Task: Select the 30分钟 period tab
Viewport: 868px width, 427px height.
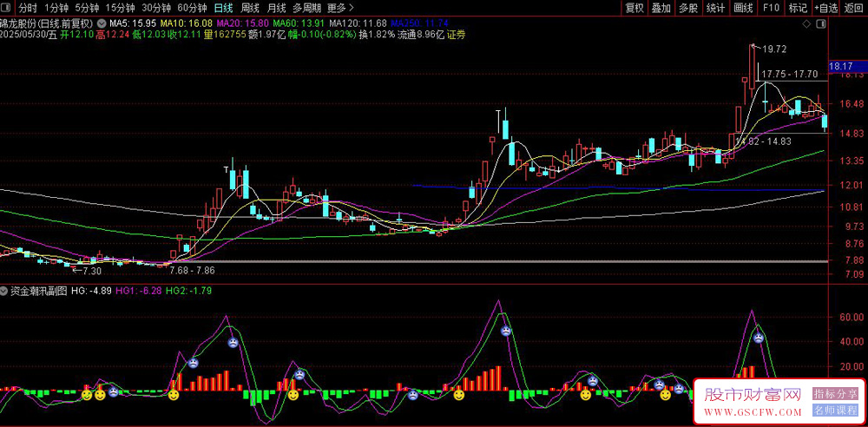Action: [x=156, y=9]
